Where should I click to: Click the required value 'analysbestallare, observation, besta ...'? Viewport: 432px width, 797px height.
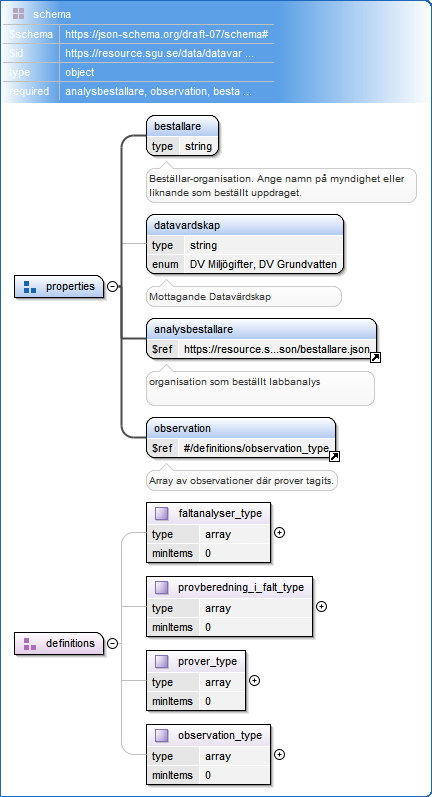159,92
